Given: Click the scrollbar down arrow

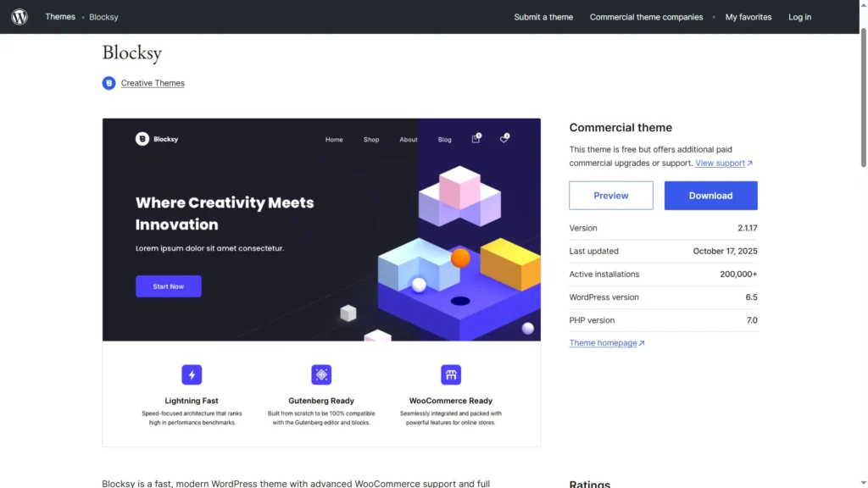Looking at the screenshot, I should [863, 483].
